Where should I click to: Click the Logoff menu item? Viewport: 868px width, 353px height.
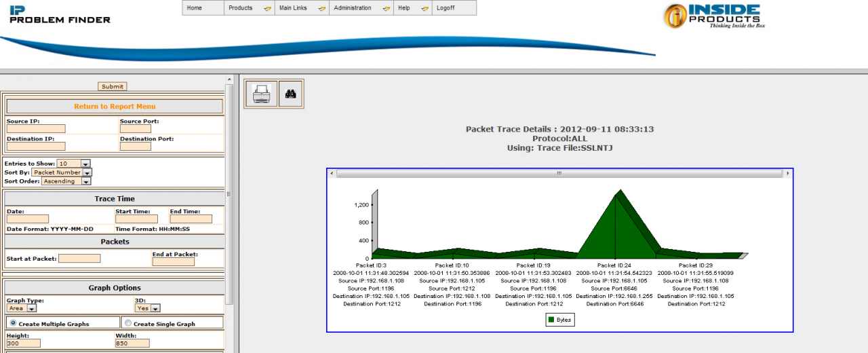446,8
